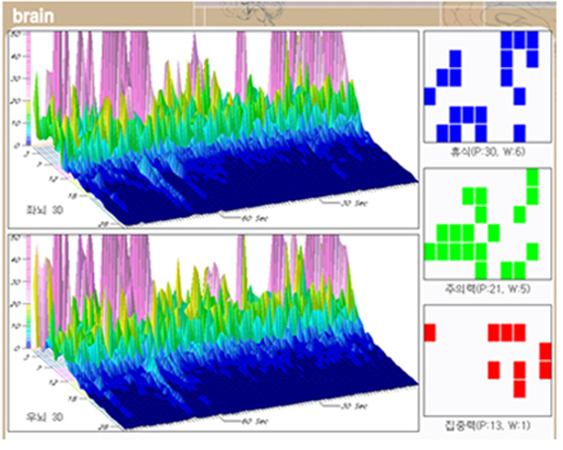The image size is (563, 450).
Task: Click the "brain" title in the header
Action: (x=33, y=16)
